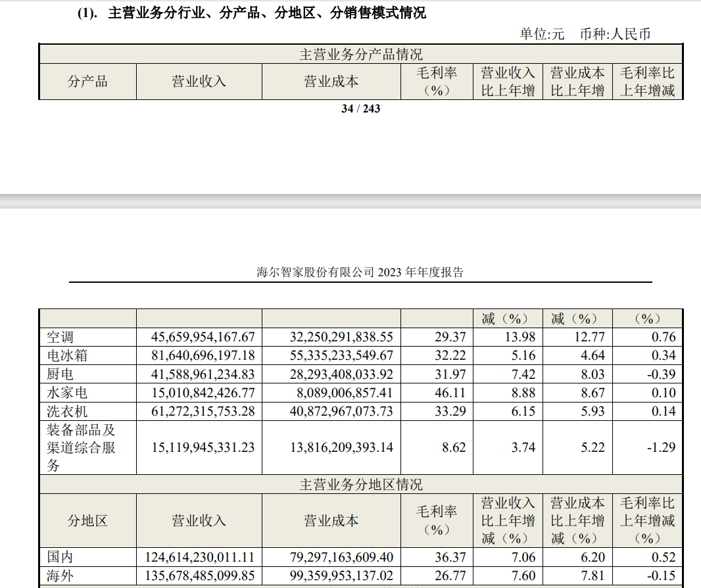Click the page number "34 / 243"

point(360,109)
